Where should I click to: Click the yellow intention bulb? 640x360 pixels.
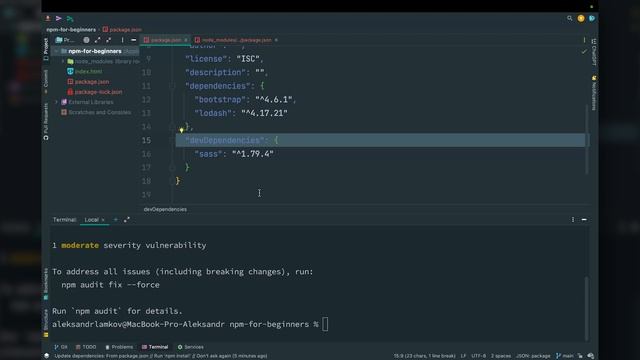[181, 130]
